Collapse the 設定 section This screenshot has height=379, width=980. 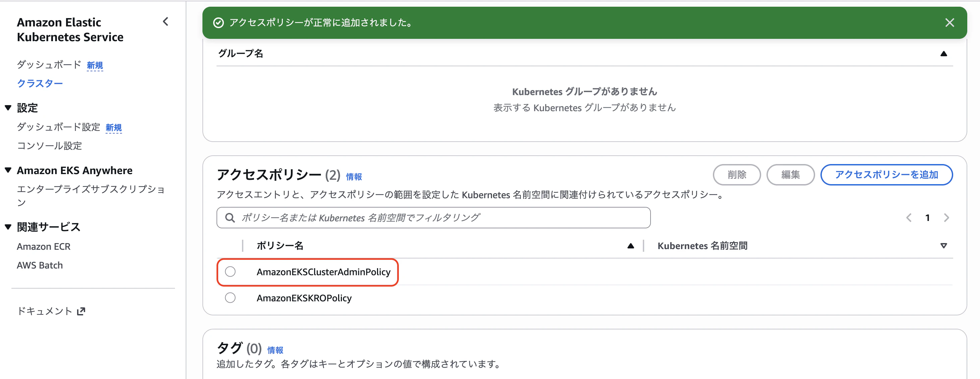pos(8,108)
